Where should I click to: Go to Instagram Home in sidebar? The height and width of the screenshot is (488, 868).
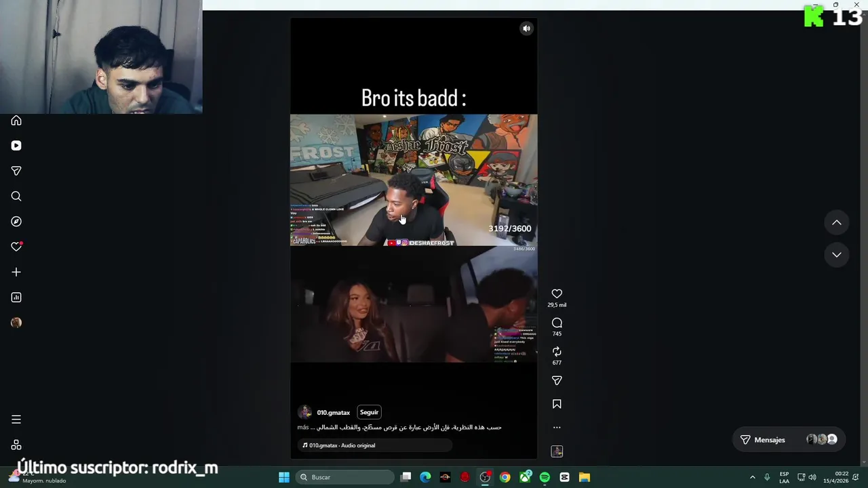coord(16,121)
